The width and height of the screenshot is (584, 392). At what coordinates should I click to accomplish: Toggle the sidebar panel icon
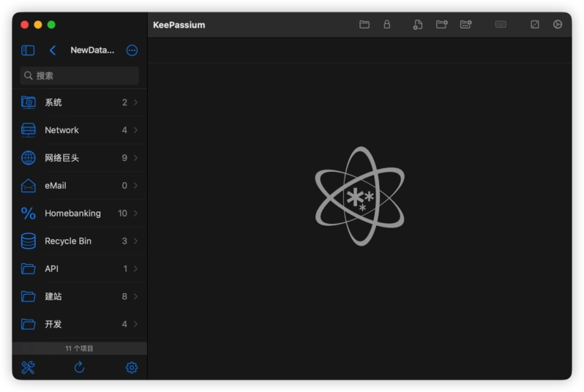(x=28, y=50)
